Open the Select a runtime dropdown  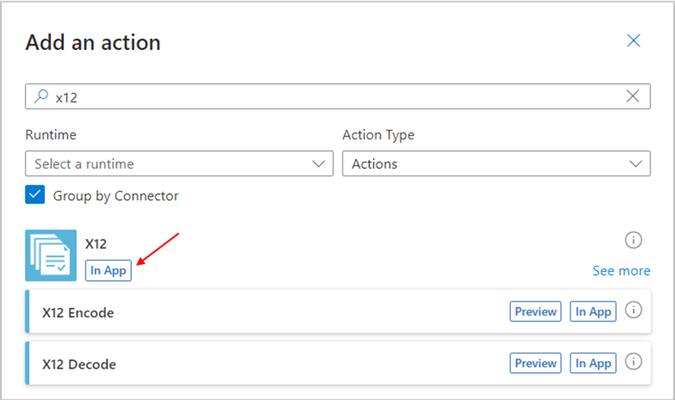coord(179,164)
